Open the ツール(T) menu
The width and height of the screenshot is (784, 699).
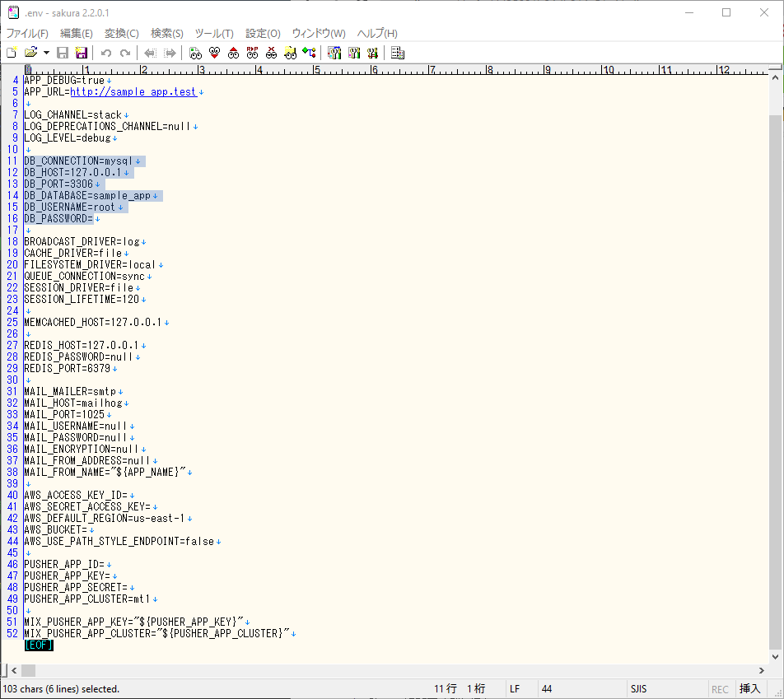point(214,33)
